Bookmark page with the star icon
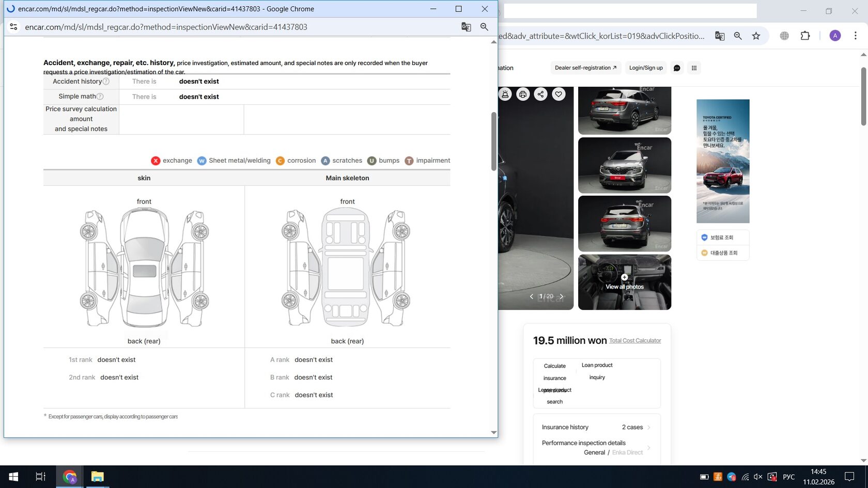The height and width of the screenshot is (488, 868). click(x=756, y=36)
